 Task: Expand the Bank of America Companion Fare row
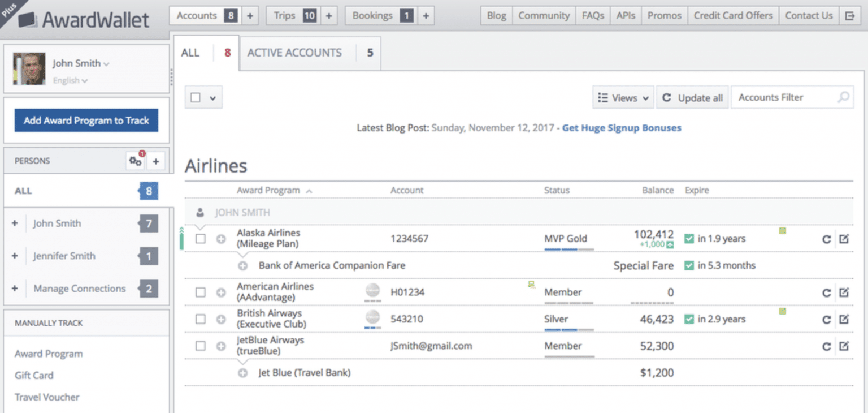click(x=242, y=265)
